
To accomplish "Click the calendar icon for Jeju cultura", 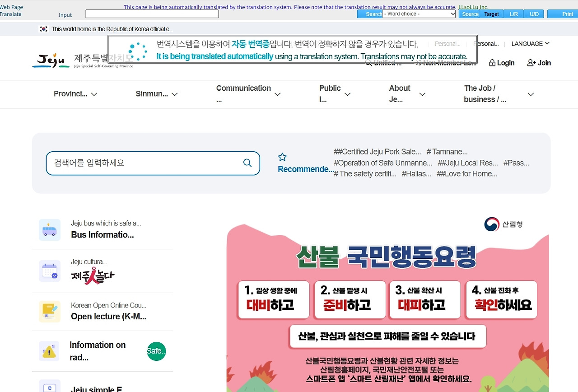I will point(50,271).
